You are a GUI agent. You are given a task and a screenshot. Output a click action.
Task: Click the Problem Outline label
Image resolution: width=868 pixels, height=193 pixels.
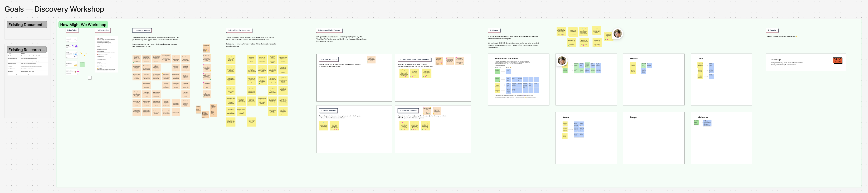(x=103, y=30)
